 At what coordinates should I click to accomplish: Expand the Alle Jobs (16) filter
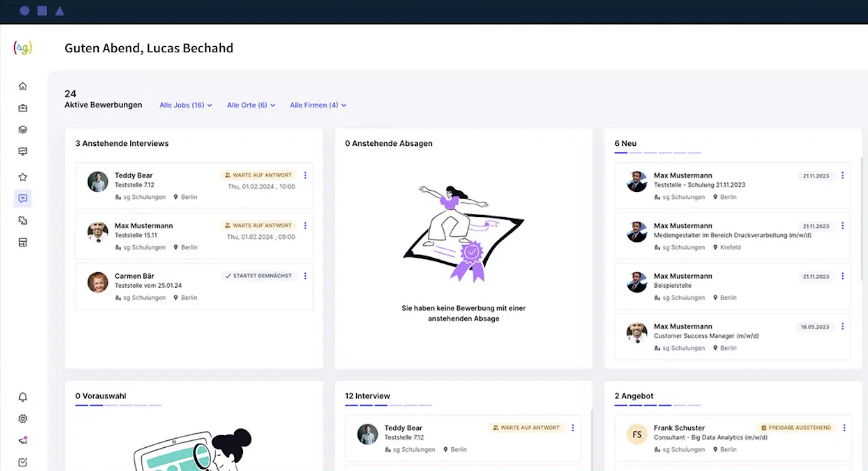pos(185,105)
